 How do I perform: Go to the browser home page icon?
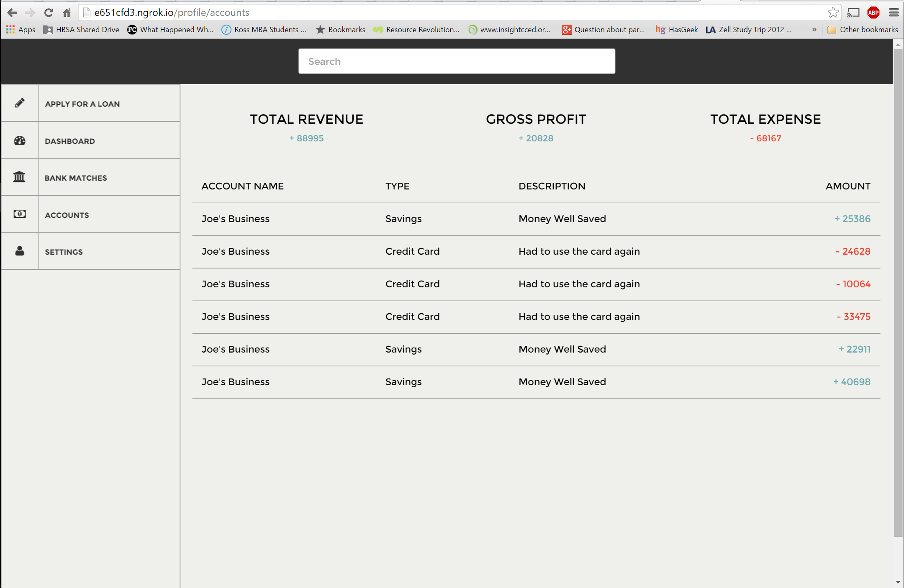click(67, 13)
